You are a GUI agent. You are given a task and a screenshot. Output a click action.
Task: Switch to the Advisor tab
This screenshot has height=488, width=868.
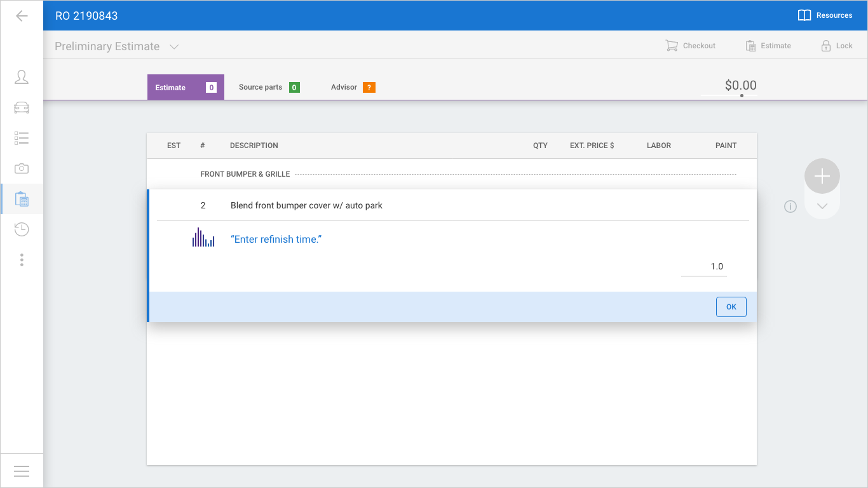coord(353,87)
